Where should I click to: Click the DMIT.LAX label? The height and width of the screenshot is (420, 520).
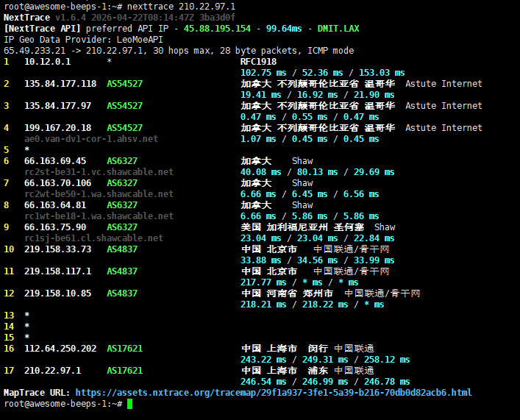pos(338,29)
